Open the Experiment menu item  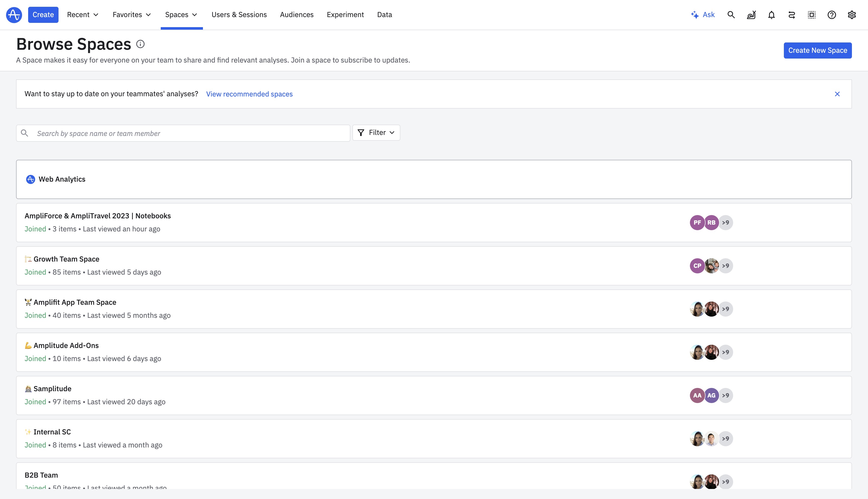(x=345, y=15)
